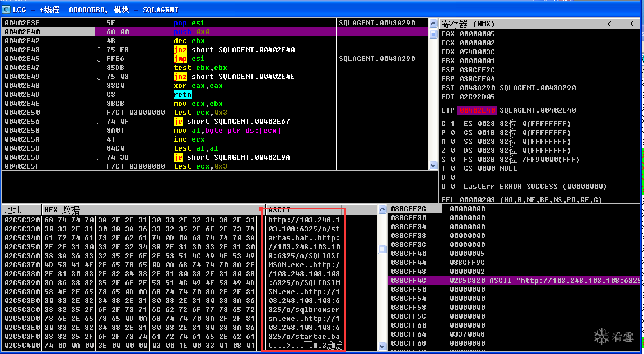644x354 pixels.
Task: Click address 00402E5F in the disassembly
Action: pyautogui.click(x=22, y=166)
